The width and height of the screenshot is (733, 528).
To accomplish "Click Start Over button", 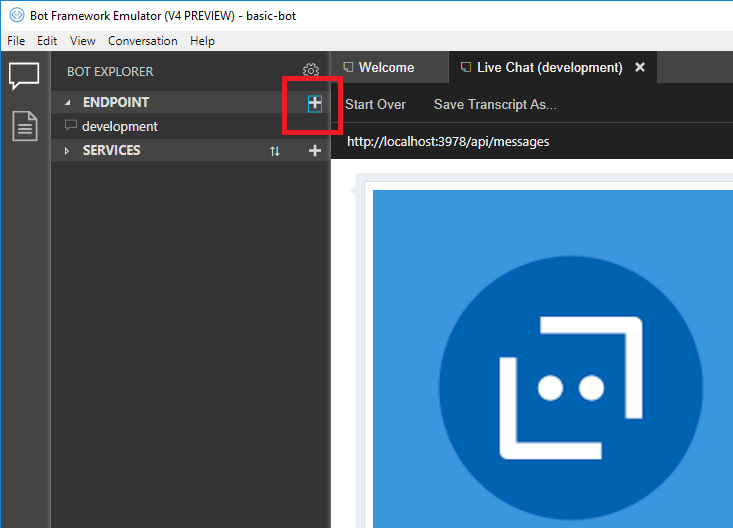I will tap(375, 104).
